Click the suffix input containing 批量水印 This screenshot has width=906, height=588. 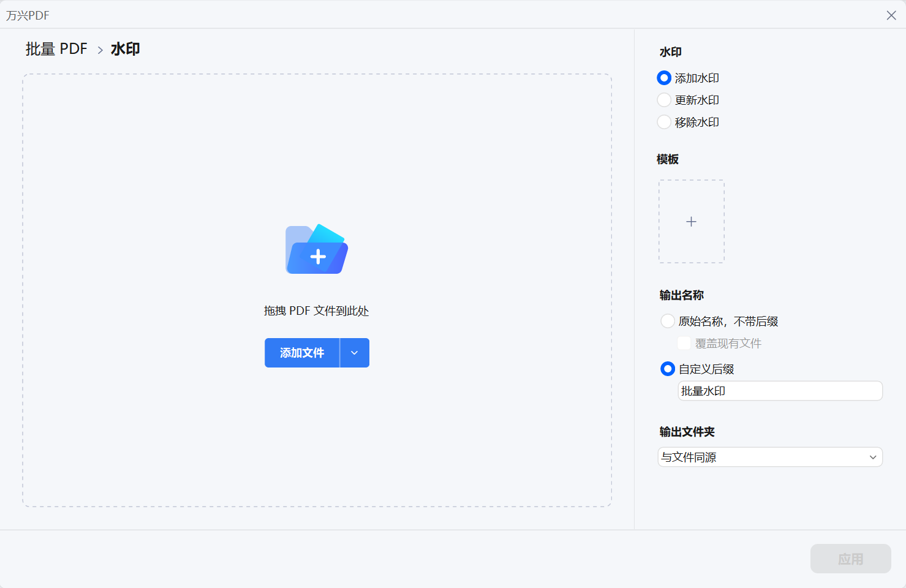pyautogui.click(x=779, y=391)
